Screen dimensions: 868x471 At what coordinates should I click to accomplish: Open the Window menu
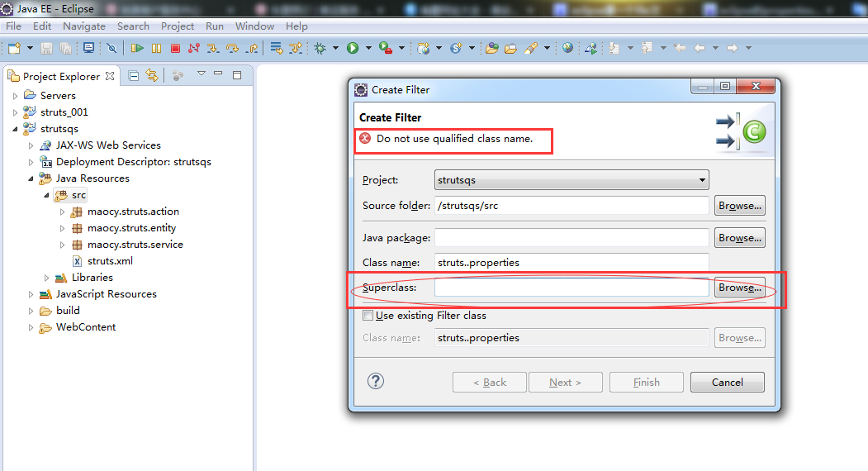(254, 26)
